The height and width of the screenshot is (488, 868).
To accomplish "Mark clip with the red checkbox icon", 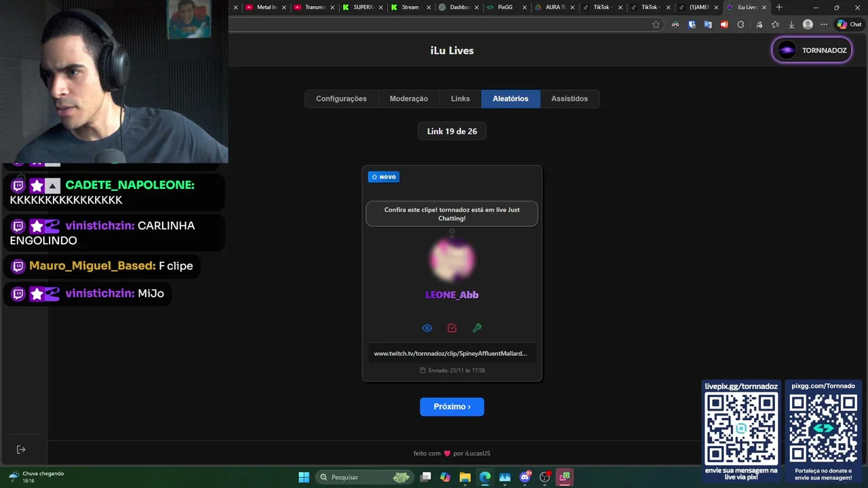I will coord(452,328).
